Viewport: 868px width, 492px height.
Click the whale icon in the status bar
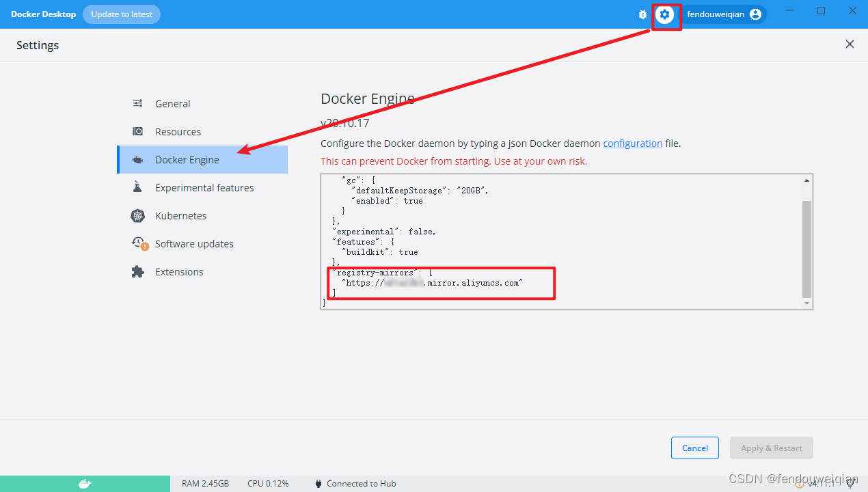point(85,484)
